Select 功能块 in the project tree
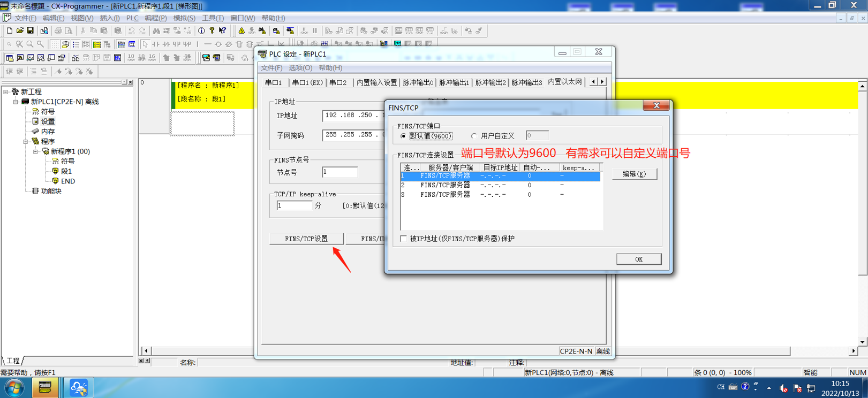 (x=51, y=191)
